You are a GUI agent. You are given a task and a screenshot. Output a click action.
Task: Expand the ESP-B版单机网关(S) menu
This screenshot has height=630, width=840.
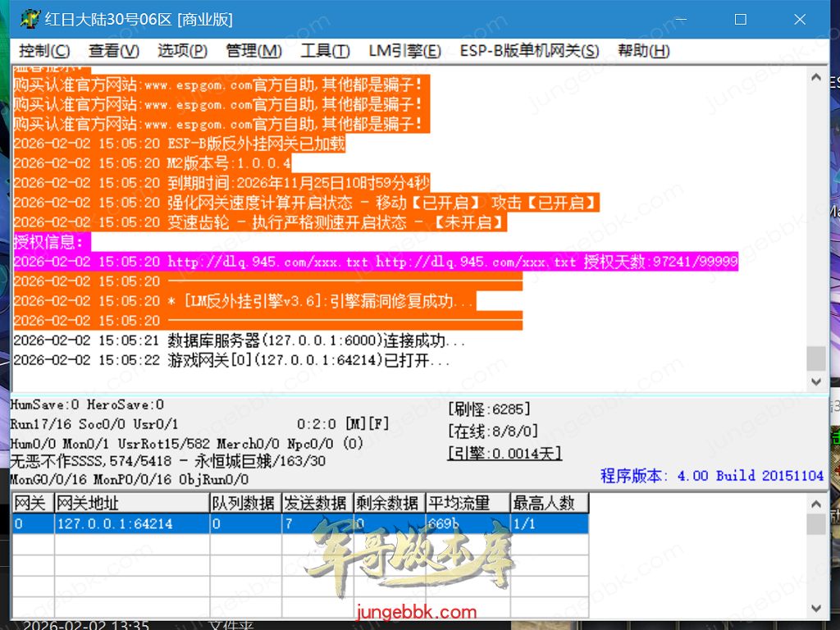529,51
